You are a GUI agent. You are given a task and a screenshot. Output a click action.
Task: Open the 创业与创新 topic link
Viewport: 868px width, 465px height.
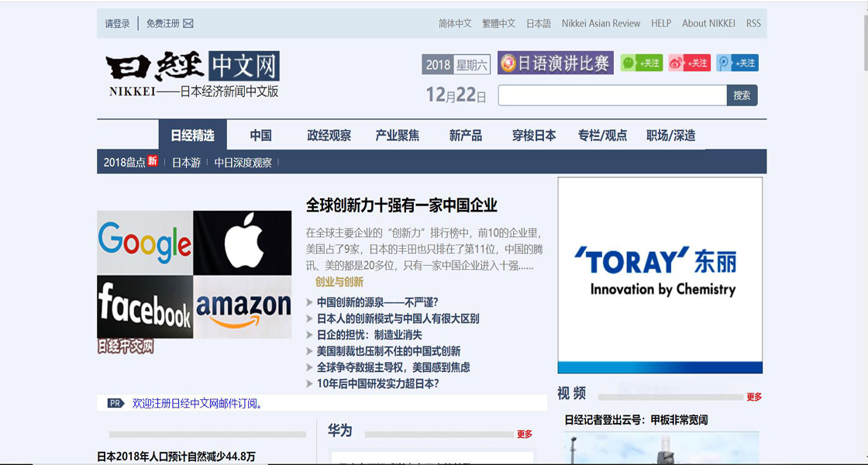tap(339, 282)
